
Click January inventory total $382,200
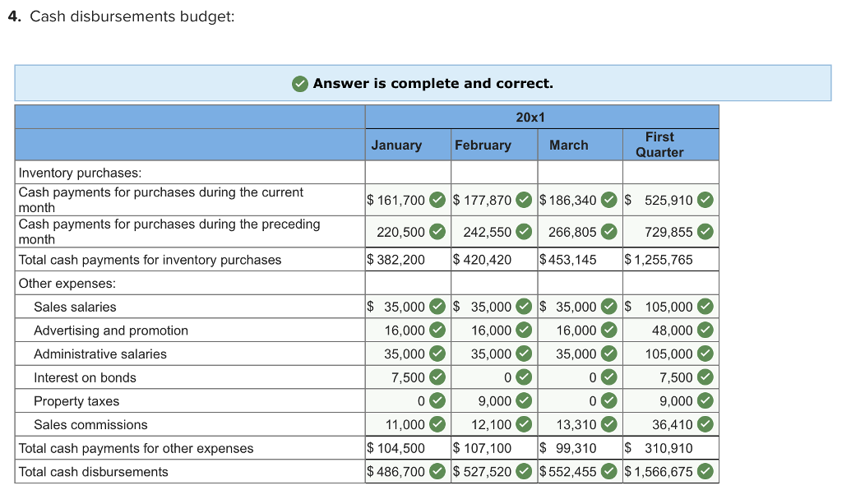tap(396, 260)
